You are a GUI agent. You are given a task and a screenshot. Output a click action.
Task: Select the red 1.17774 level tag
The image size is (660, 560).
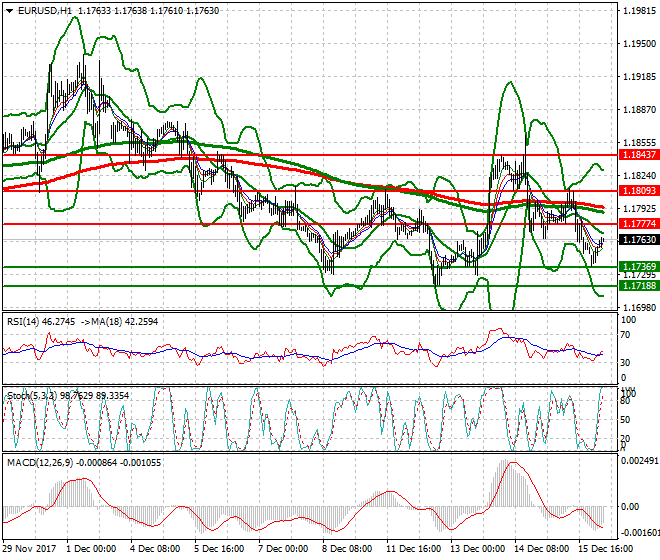638,224
